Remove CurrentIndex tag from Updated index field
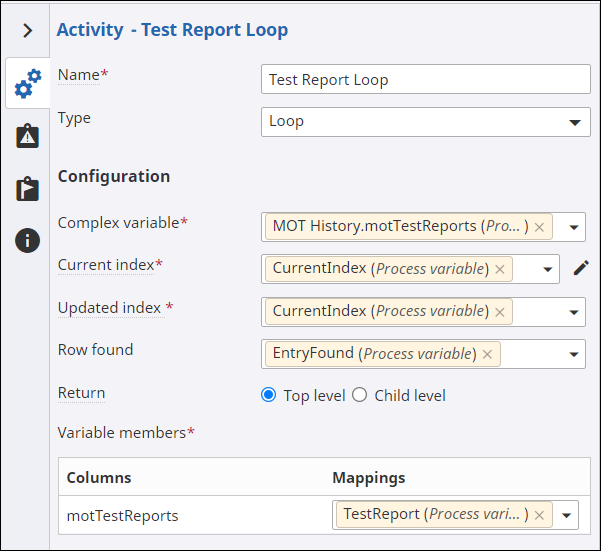This screenshot has width=601, height=551. [x=499, y=312]
